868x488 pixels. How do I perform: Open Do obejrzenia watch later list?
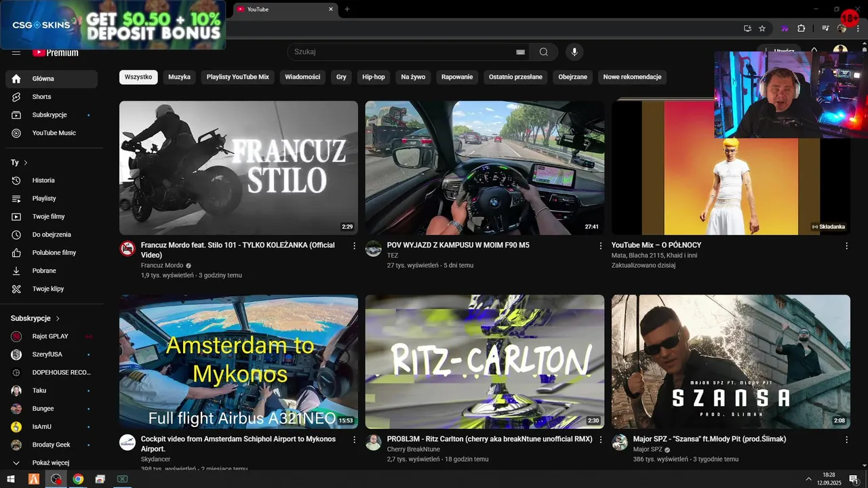[x=52, y=235]
